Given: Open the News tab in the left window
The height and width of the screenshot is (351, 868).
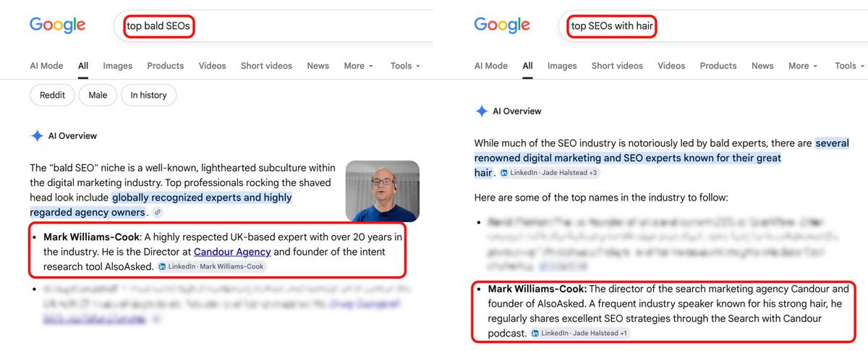Looking at the screenshot, I should [318, 66].
